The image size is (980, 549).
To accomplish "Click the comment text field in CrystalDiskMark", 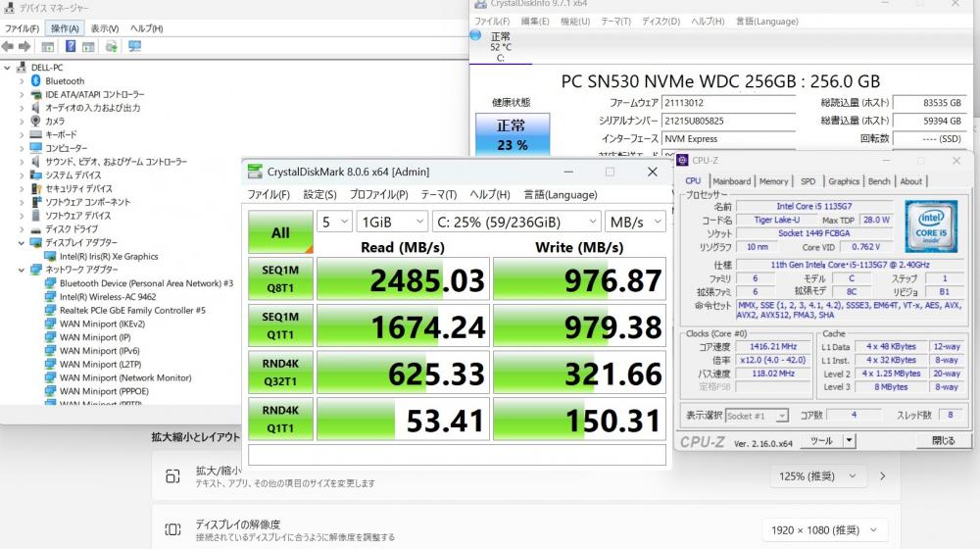I will click(x=457, y=455).
